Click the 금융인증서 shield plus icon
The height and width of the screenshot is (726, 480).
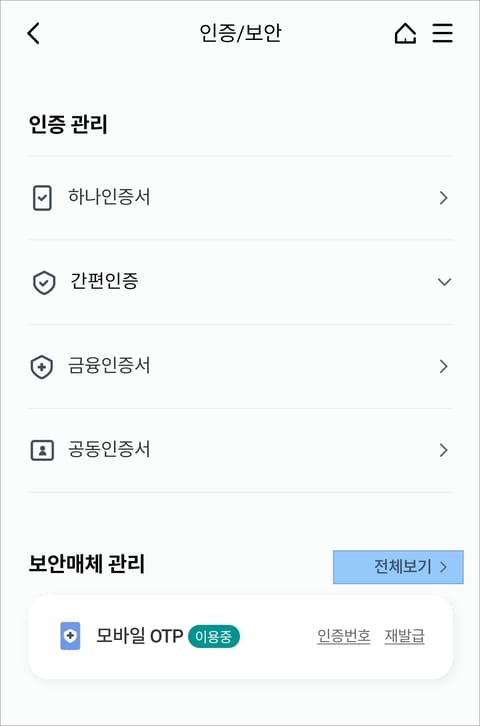coord(42,367)
